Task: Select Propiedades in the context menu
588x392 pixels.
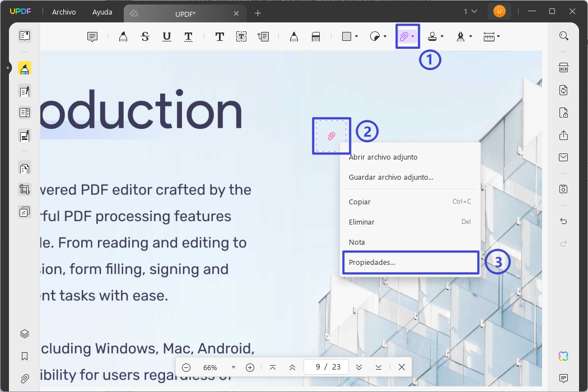Action: click(410, 262)
